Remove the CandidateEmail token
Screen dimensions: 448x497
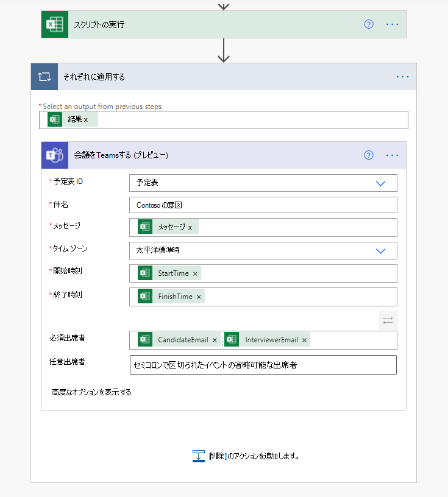coord(215,339)
